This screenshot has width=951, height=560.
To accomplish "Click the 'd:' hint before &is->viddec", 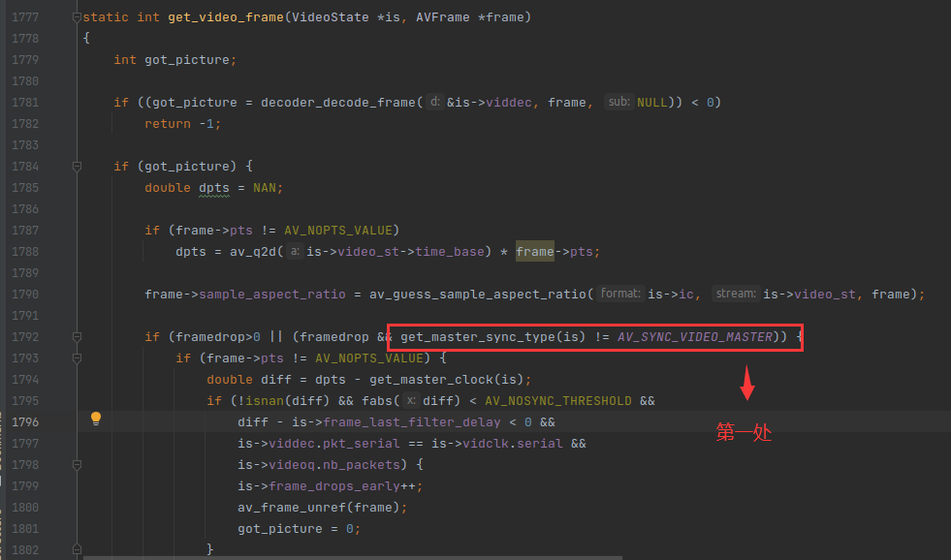I will [434, 103].
